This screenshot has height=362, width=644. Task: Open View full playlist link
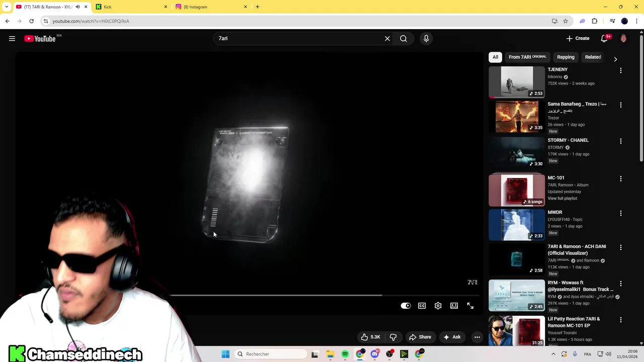[x=562, y=199]
